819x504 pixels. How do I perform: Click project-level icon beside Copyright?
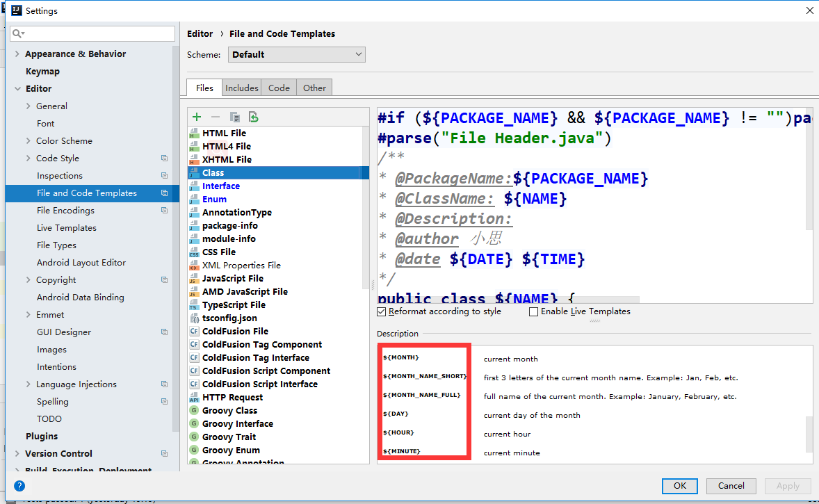[x=165, y=280]
